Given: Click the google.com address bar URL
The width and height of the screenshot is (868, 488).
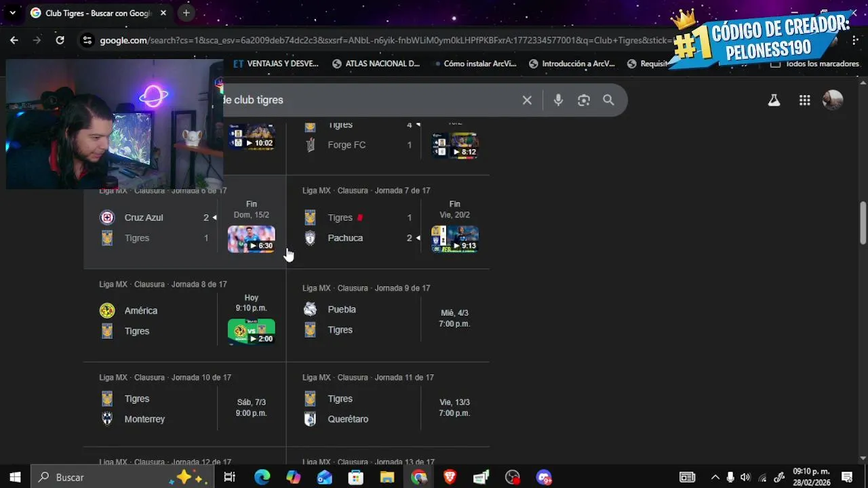Looking at the screenshot, I should pyautogui.click(x=387, y=40).
